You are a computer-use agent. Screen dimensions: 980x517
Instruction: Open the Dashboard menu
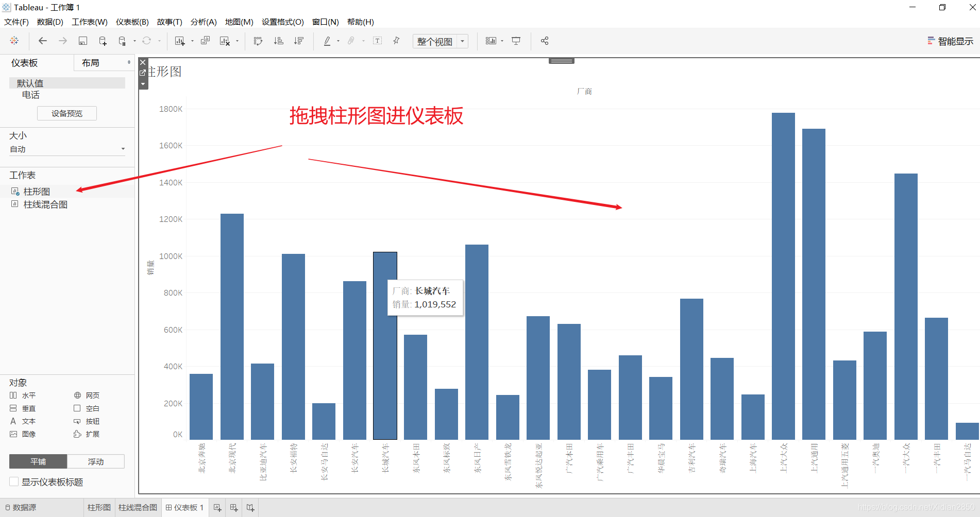click(x=132, y=22)
